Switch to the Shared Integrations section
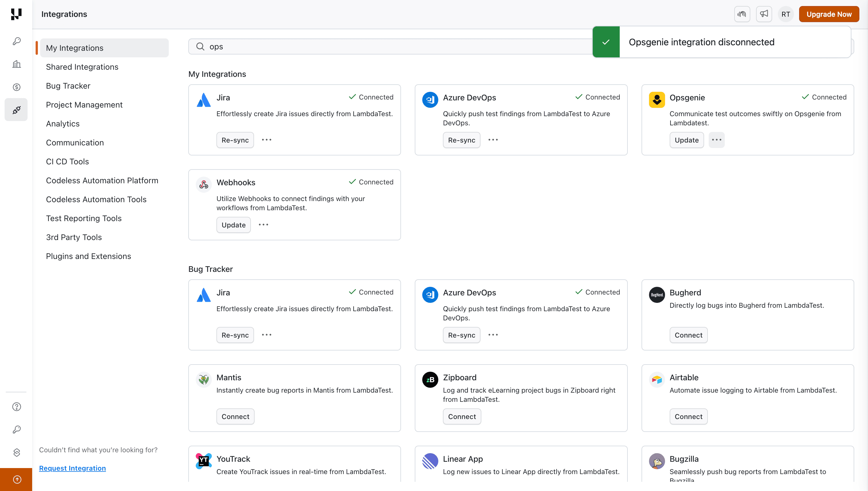 pos(82,67)
